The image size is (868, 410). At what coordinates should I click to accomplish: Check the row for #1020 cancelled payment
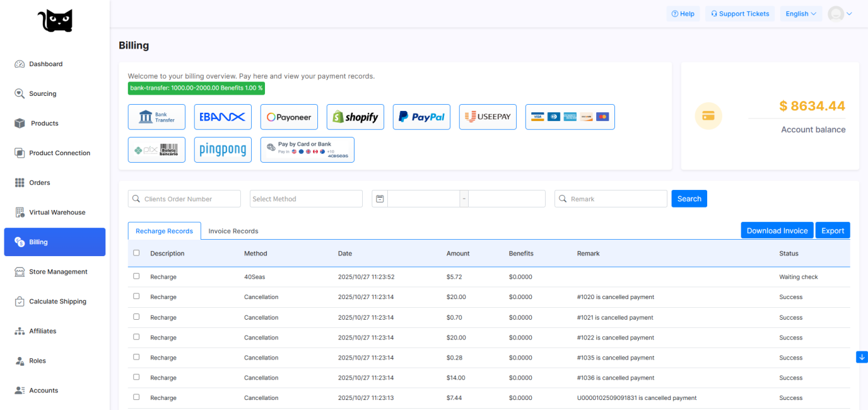coord(136,296)
